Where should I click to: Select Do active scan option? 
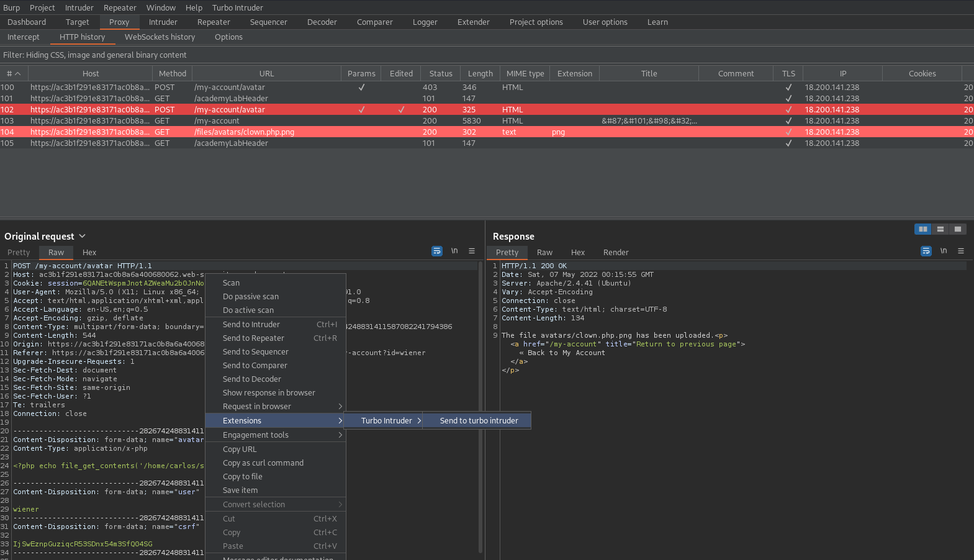276,310
